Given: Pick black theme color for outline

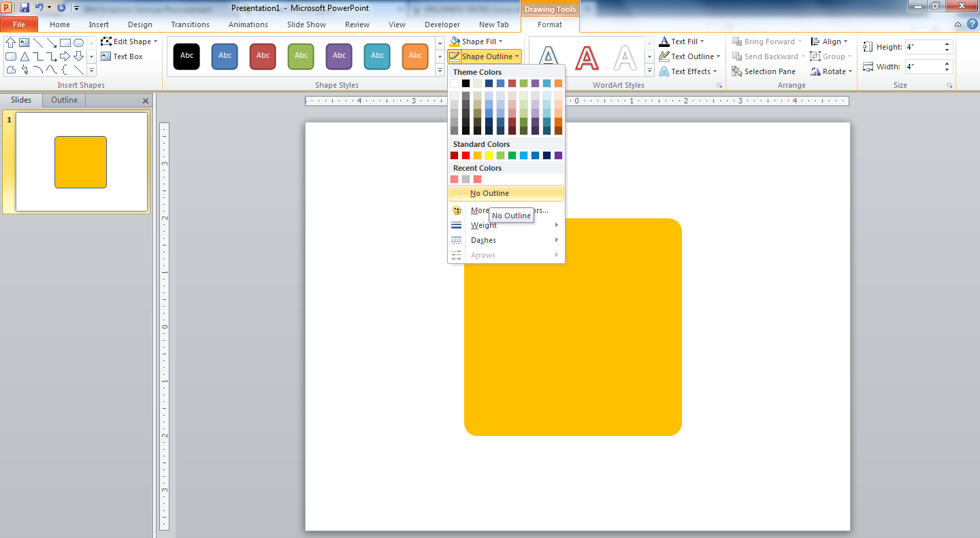Looking at the screenshot, I should point(466,83).
